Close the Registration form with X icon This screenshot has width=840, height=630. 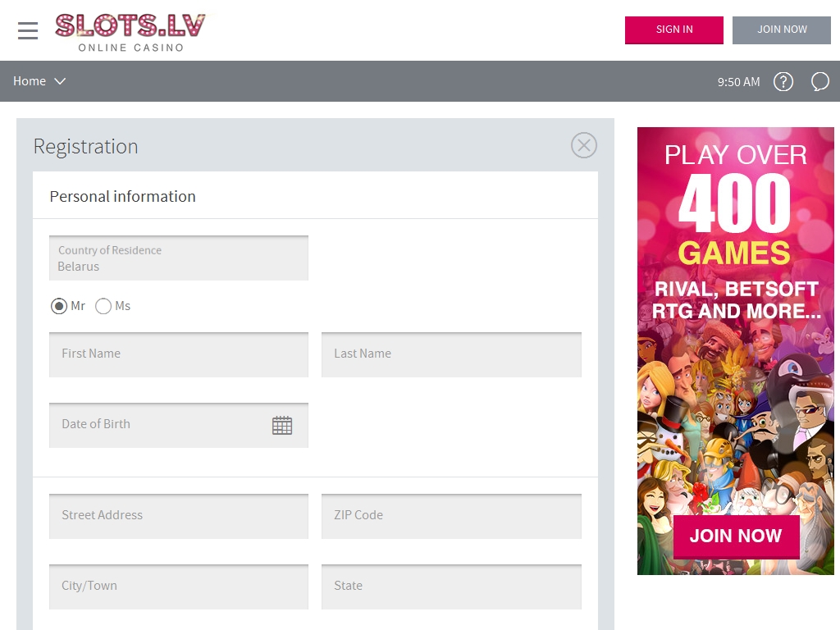pyautogui.click(x=583, y=145)
